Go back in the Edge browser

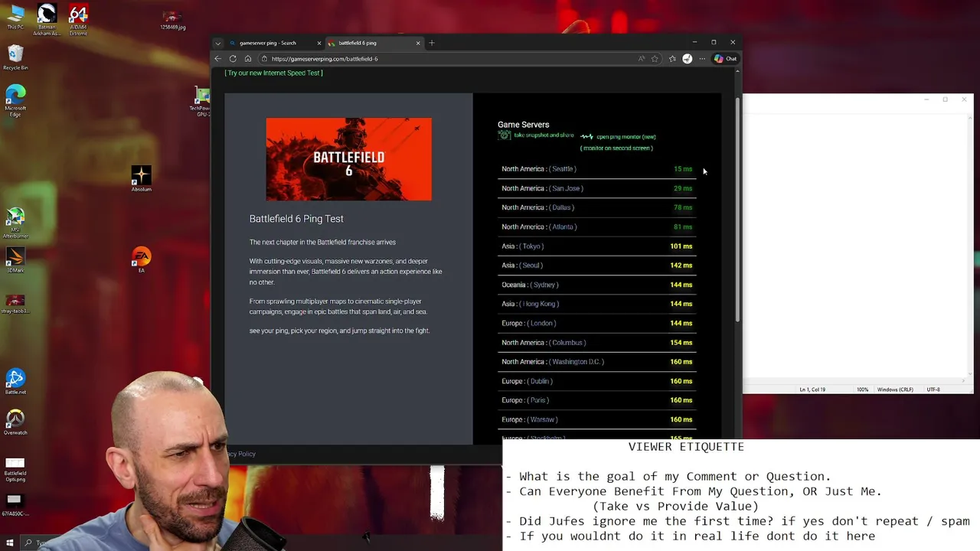(217, 59)
